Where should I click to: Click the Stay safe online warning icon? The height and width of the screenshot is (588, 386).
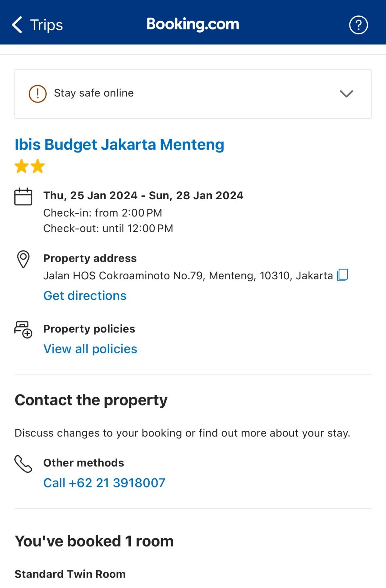(38, 94)
